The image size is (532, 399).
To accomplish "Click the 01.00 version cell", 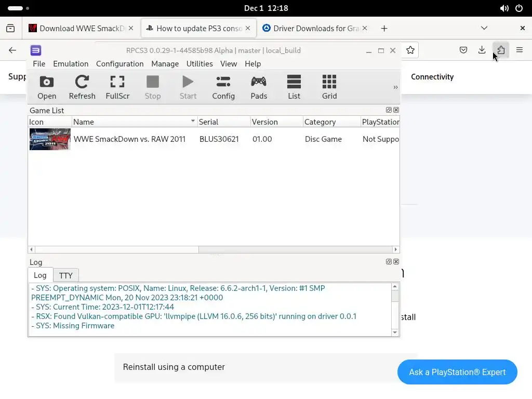I will click(x=262, y=139).
